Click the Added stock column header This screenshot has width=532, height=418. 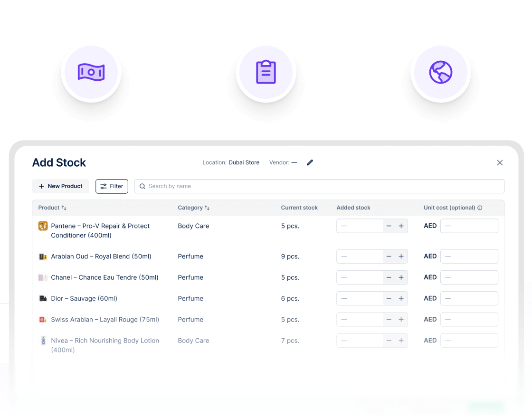(353, 208)
